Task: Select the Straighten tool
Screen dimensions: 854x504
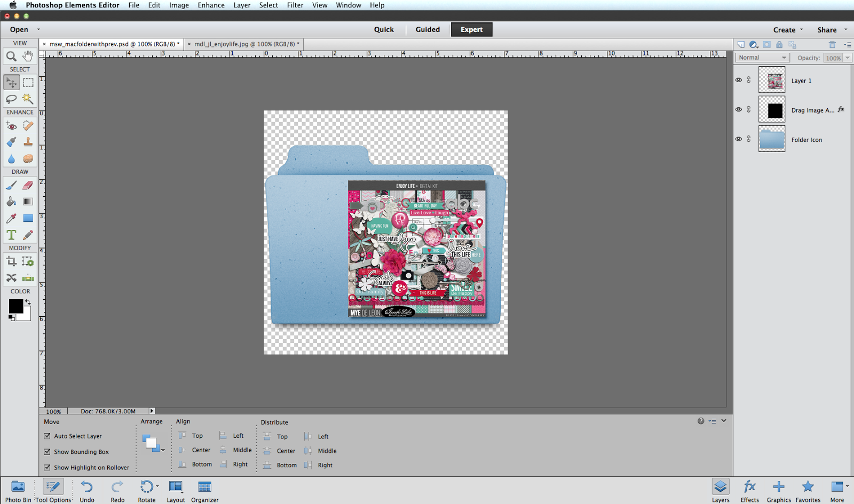Action: click(x=28, y=278)
